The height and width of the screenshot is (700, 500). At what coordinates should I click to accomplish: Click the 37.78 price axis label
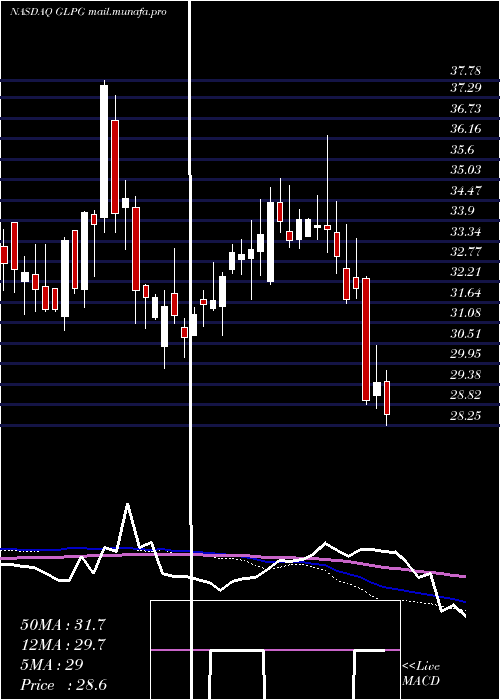pos(466,71)
